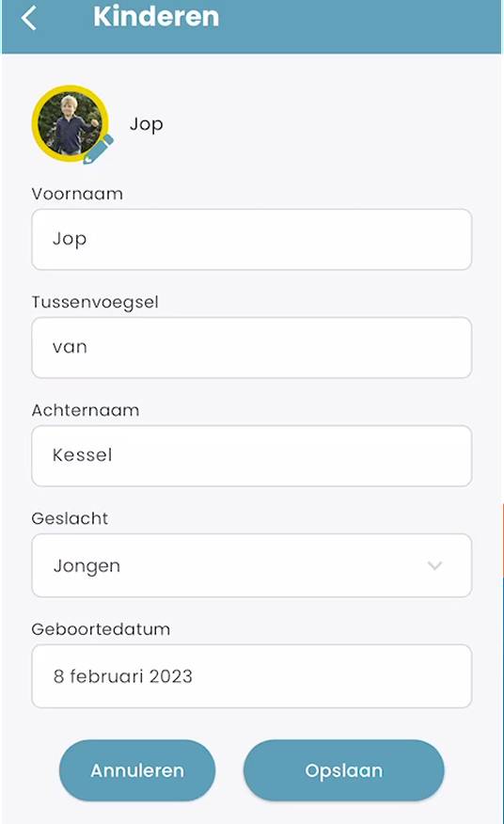Image resolution: width=504 pixels, height=824 pixels.
Task: Click the Voornaam label
Action: coord(77,194)
